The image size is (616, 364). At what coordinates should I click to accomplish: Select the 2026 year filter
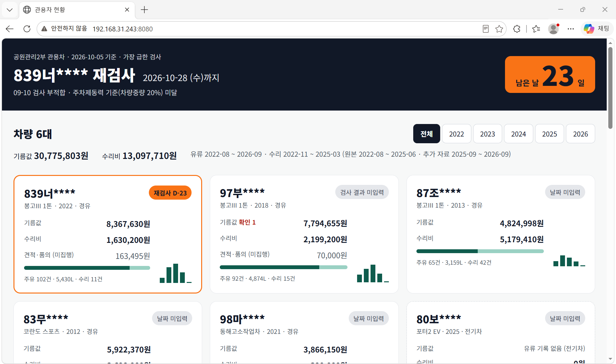point(581,134)
